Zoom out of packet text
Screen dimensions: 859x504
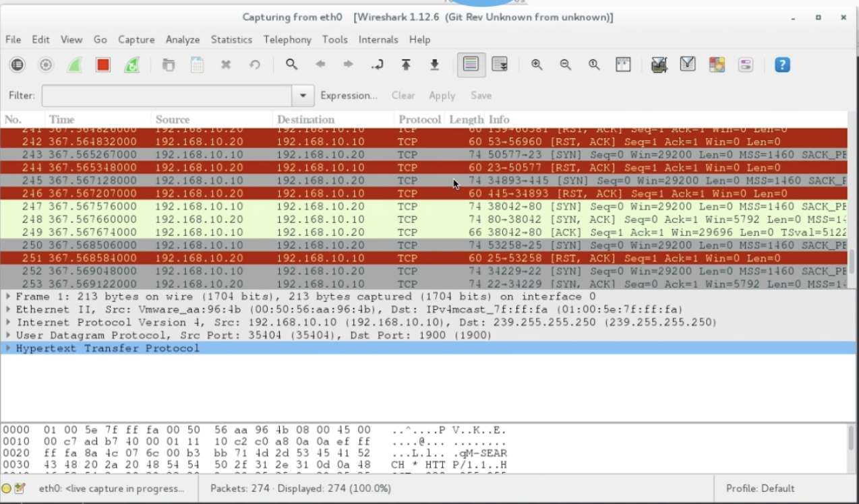click(566, 65)
